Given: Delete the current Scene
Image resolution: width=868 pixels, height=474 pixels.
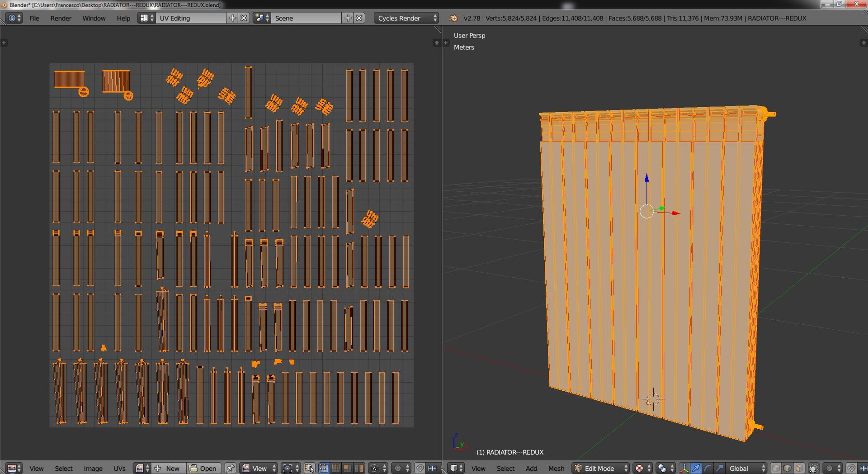Looking at the screenshot, I should click(359, 18).
